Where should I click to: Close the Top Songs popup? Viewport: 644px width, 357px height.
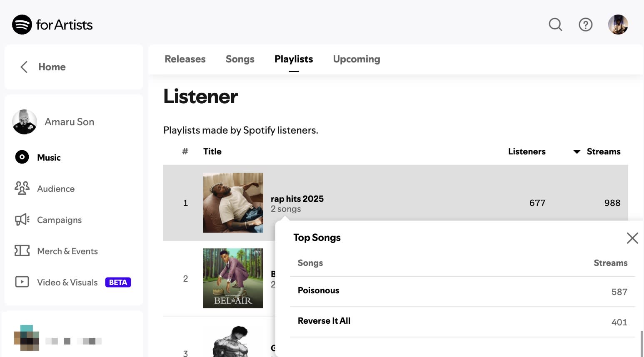pyautogui.click(x=632, y=238)
